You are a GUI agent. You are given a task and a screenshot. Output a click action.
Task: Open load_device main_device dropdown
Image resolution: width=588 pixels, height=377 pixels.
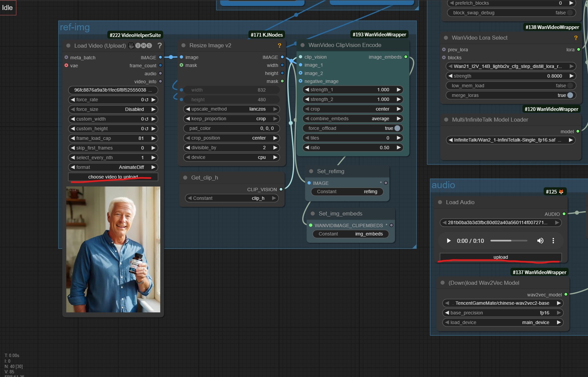503,322
